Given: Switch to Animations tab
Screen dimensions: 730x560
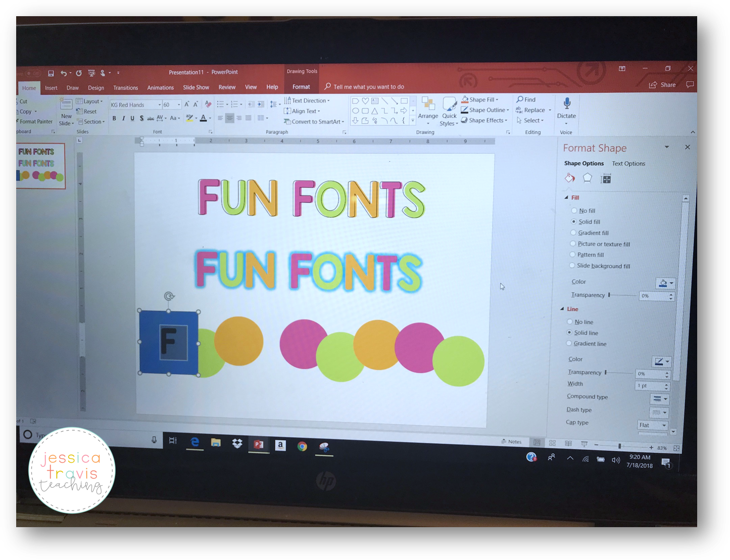Looking at the screenshot, I should pos(161,88).
